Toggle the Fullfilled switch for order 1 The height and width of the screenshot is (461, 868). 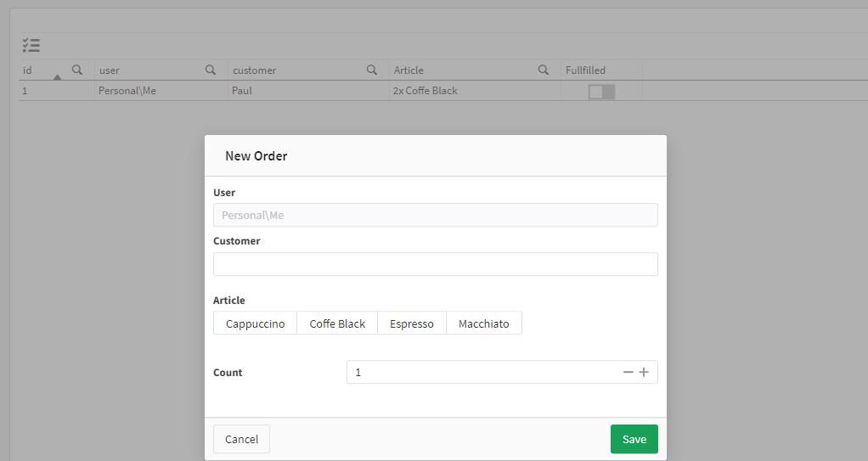click(x=601, y=92)
